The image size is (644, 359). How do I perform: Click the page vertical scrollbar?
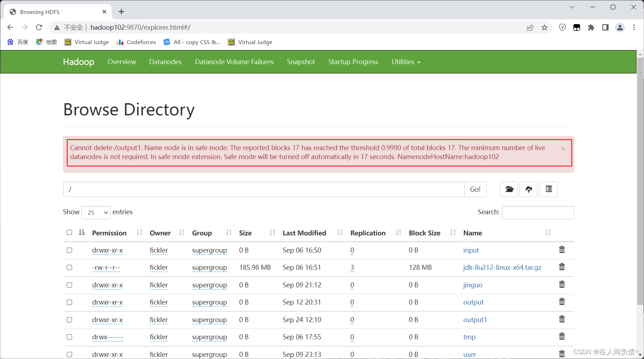click(640, 181)
